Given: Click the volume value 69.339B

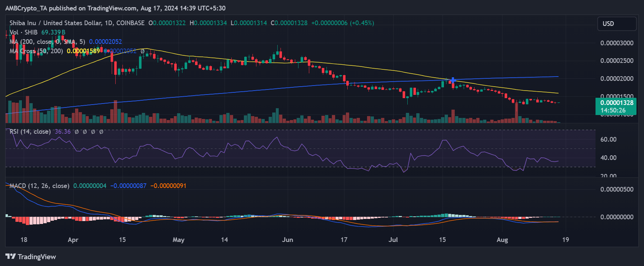Looking at the screenshot, I should pos(53,32).
